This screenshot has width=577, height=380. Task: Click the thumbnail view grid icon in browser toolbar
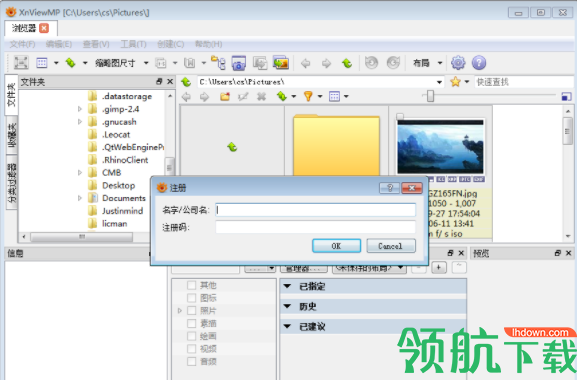point(334,97)
